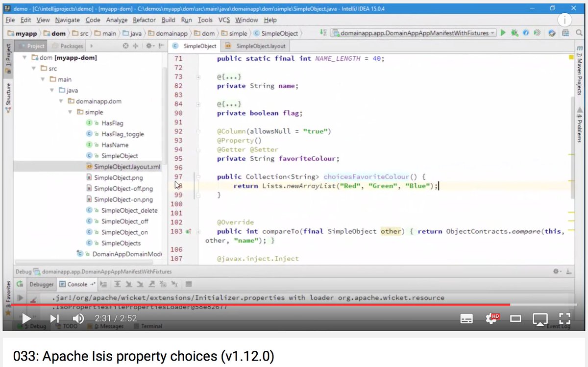The height and width of the screenshot is (367, 588).
Task: Open the VCS menu
Action: (x=224, y=20)
